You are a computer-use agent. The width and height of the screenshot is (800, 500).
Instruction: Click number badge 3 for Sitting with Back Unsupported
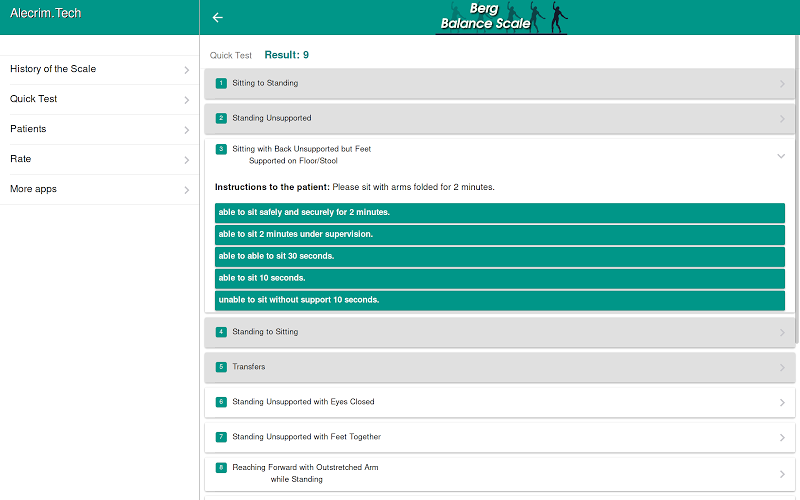pyautogui.click(x=221, y=149)
